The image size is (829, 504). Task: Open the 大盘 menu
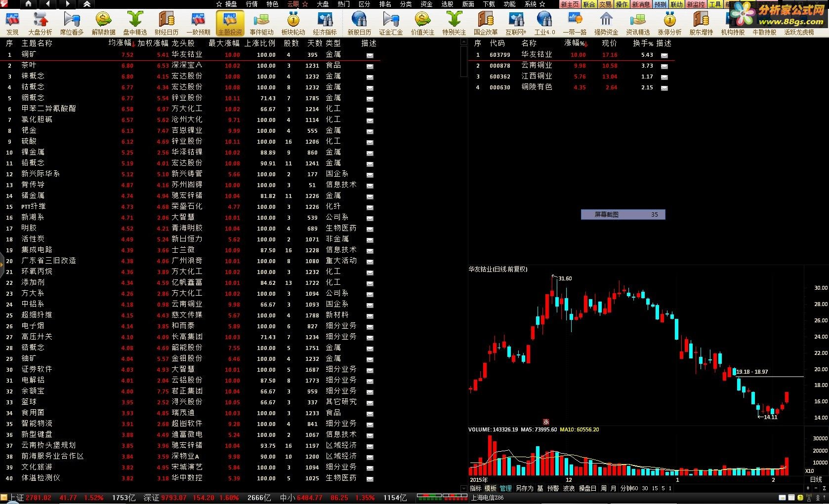[x=323, y=4]
